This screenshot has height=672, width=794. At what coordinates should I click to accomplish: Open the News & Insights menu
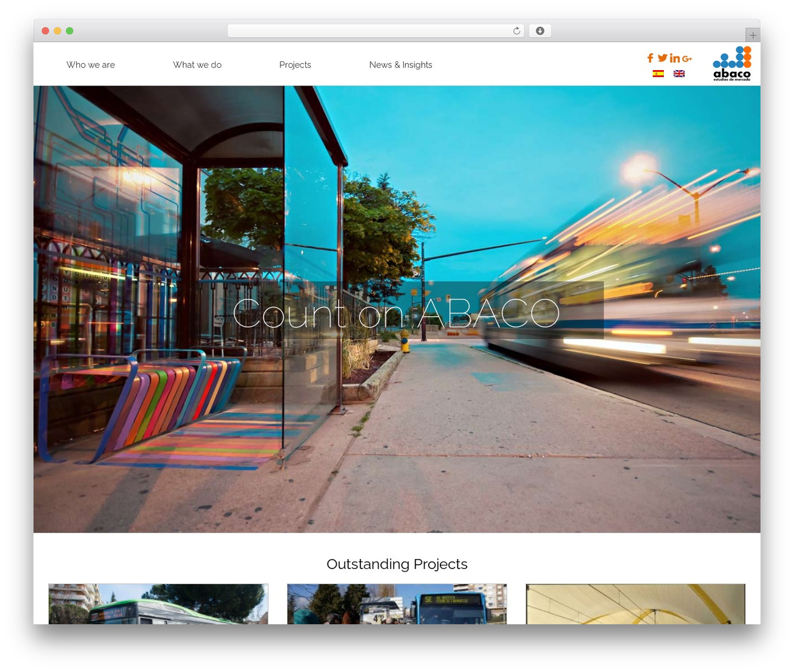[401, 64]
